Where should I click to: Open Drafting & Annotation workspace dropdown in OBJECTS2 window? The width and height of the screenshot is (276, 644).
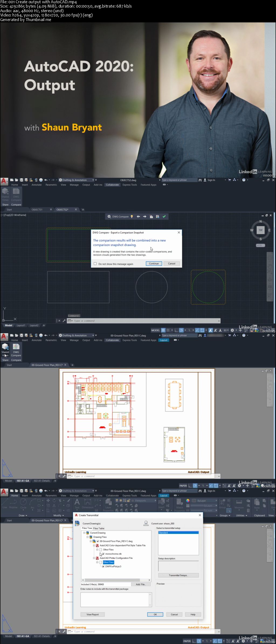(x=76, y=180)
